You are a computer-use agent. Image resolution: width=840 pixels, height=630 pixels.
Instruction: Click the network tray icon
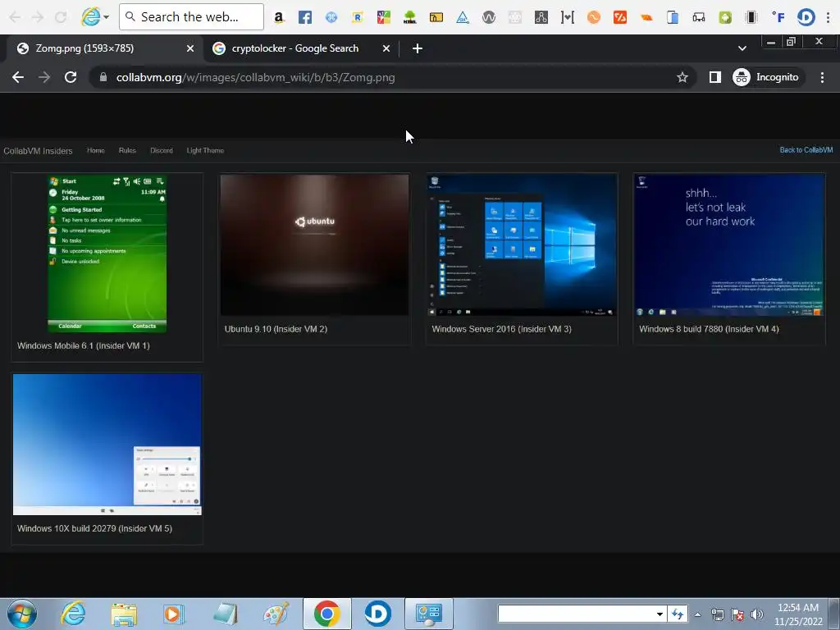pyautogui.click(x=717, y=614)
